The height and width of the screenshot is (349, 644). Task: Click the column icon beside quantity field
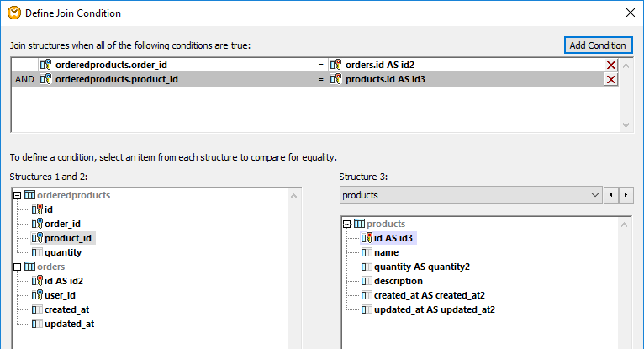pyautogui.click(x=37, y=252)
